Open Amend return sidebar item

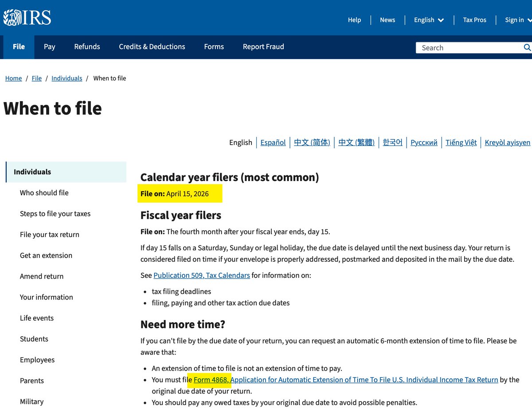click(42, 276)
